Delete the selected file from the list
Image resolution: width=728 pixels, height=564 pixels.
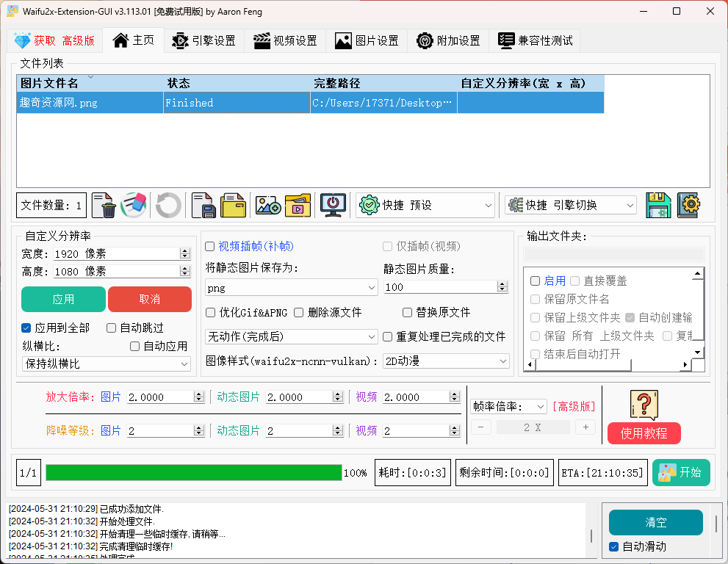[x=104, y=206]
